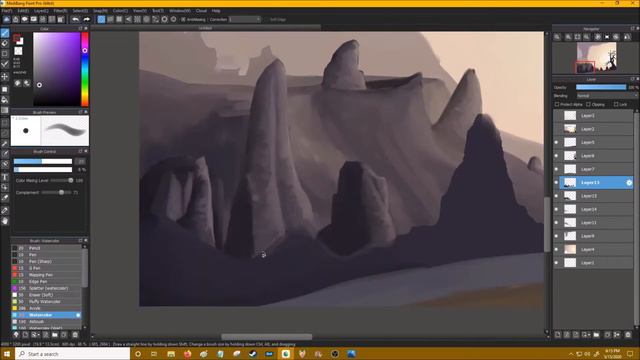
Task: Pop out the Color panel
Action: (80, 29)
